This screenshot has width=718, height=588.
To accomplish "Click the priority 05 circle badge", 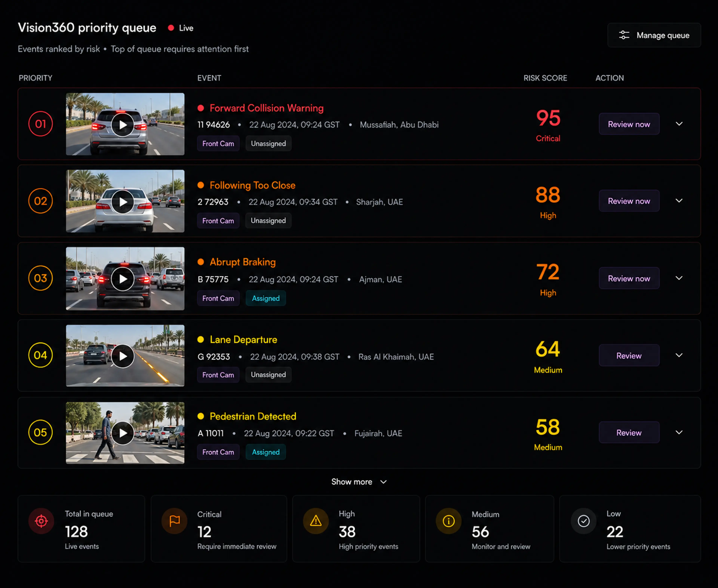I will [41, 432].
